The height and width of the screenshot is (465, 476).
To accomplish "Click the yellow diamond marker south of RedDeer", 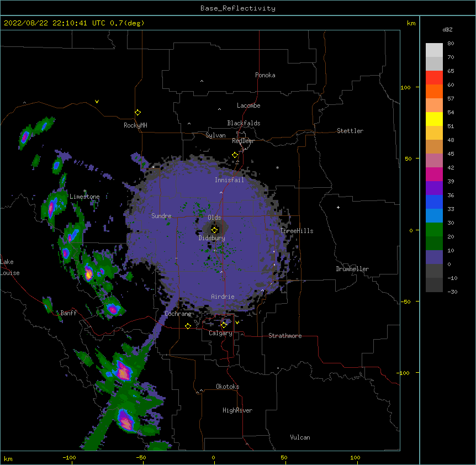I will 235,155.
